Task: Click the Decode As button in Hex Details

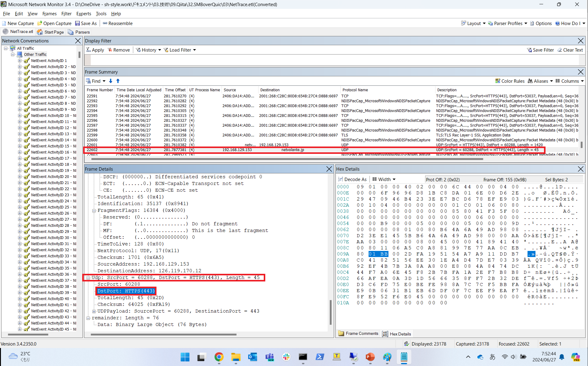Action: pos(352,179)
